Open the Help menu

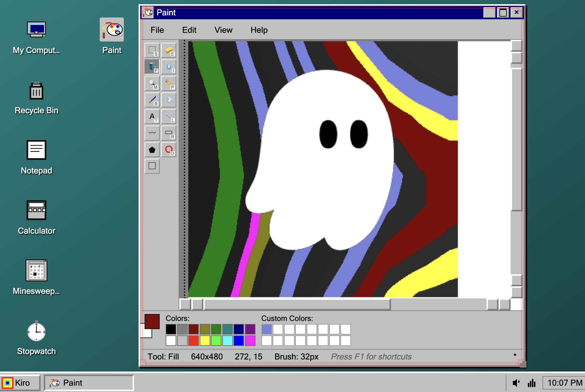pyautogui.click(x=259, y=30)
